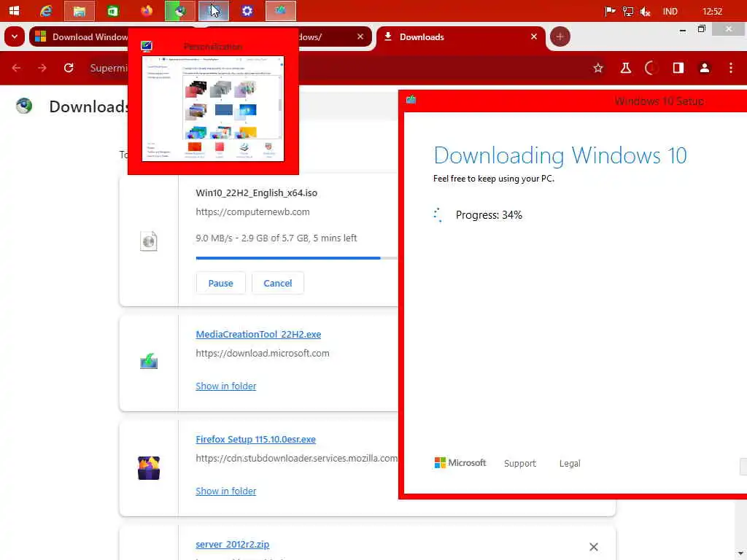Click the stubdownloader.services.mozilla.com source text
Screen dimensions: 747x560
point(296,458)
